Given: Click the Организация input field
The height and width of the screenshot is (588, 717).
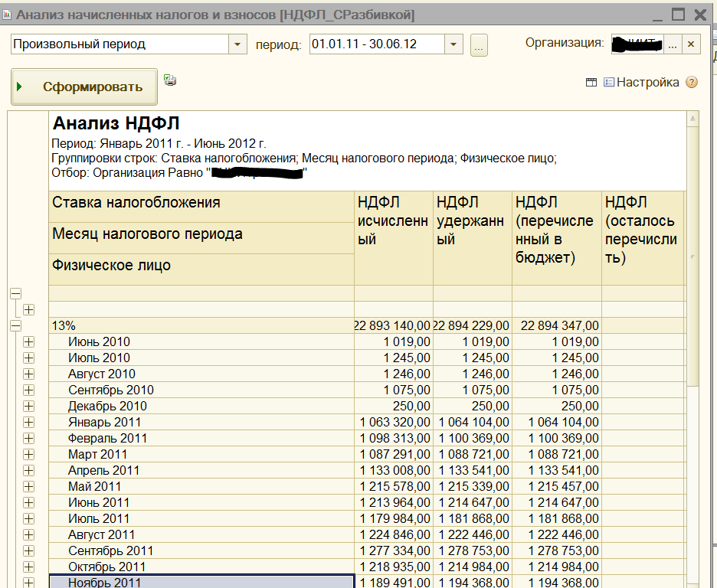Looking at the screenshot, I should [637, 44].
